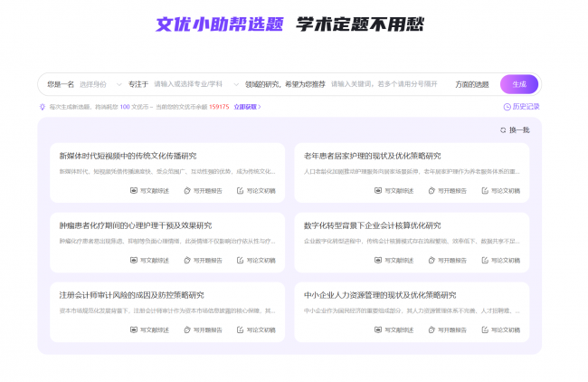This screenshot has width=588, height=382.
Task: Click the lightbulb tip icon
Action: click(x=43, y=107)
